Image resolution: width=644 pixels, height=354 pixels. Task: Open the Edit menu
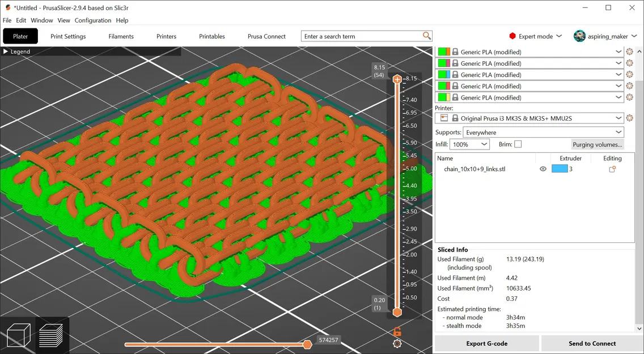coord(21,20)
